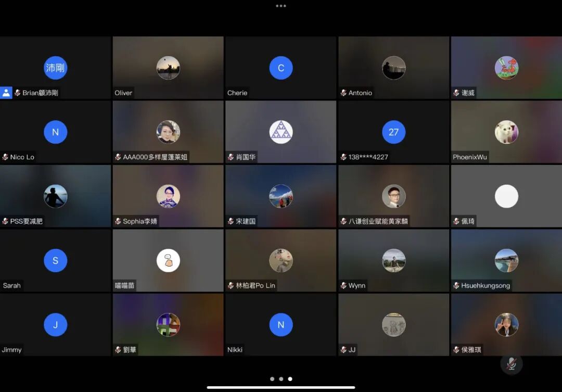
Task: Select Nikki's blue N avatar
Action: tap(281, 324)
